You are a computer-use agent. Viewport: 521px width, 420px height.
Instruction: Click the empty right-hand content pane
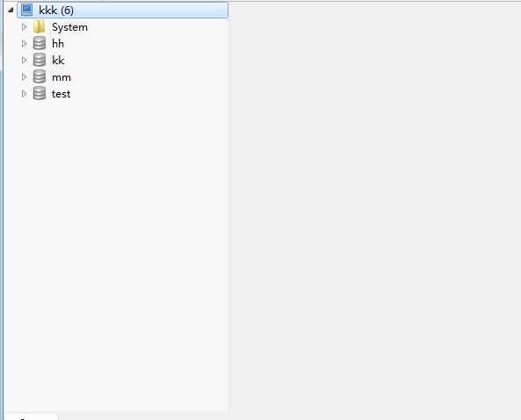[x=374, y=210]
